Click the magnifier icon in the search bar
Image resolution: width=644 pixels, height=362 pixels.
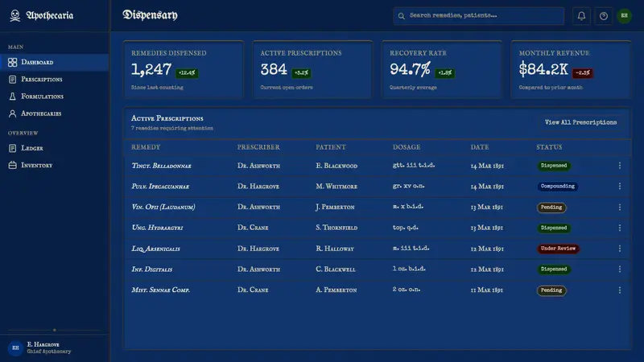(x=401, y=16)
